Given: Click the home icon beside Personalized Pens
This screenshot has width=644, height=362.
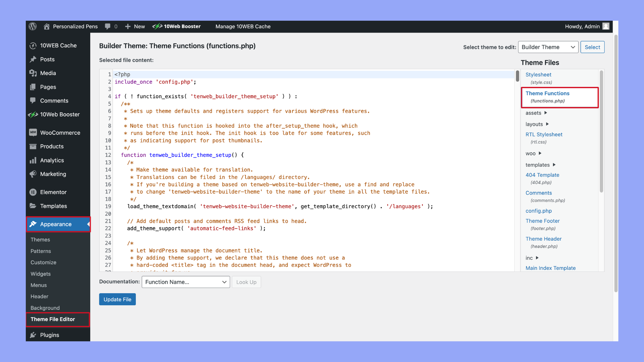Looking at the screenshot, I should point(47,26).
